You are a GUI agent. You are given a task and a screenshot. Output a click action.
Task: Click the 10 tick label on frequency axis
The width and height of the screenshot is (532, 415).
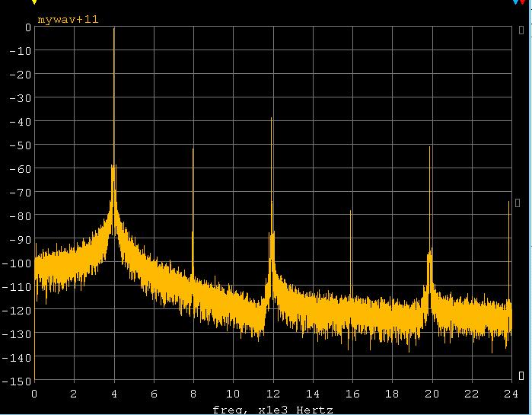click(233, 394)
